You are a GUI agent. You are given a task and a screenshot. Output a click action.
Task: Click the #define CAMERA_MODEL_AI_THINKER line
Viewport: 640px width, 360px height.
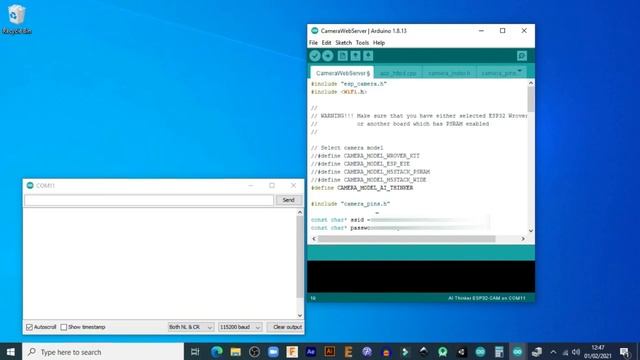[x=362, y=188]
